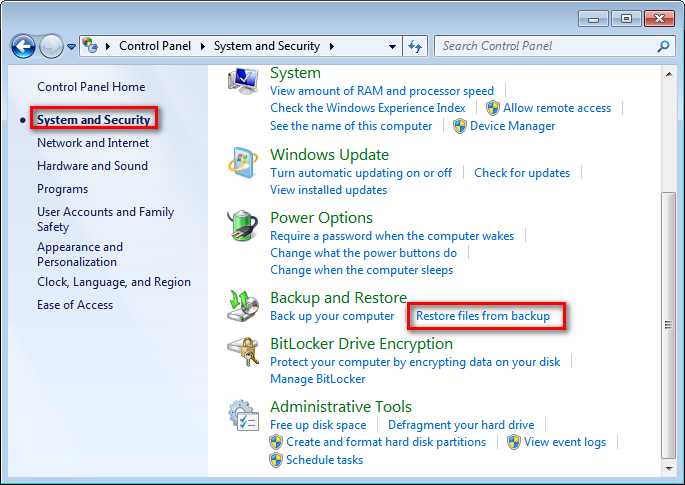Click the Control Panel icon in address bar
The height and width of the screenshot is (485, 685).
pos(90,45)
